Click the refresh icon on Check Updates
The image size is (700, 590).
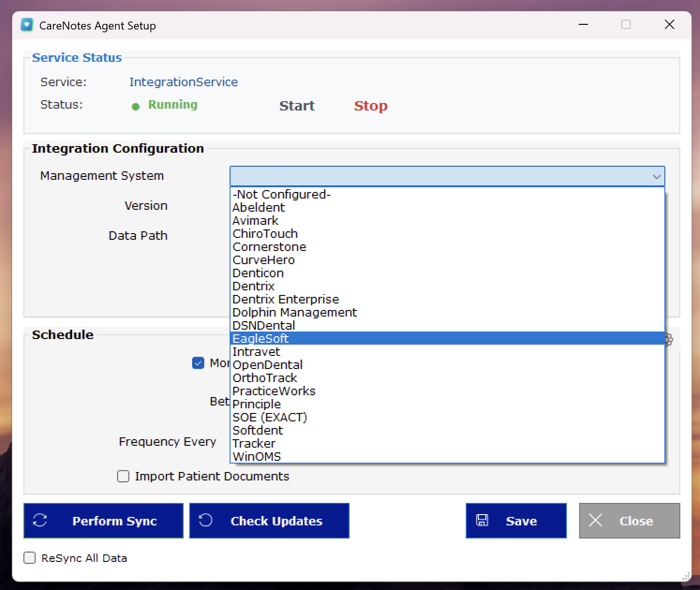[x=206, y=520]
